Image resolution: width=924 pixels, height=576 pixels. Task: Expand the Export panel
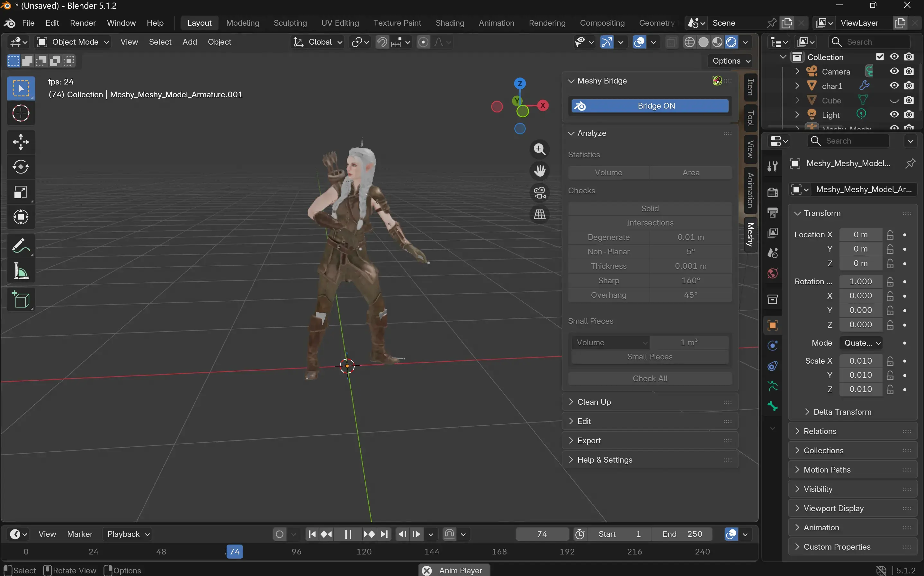(650, 440)
